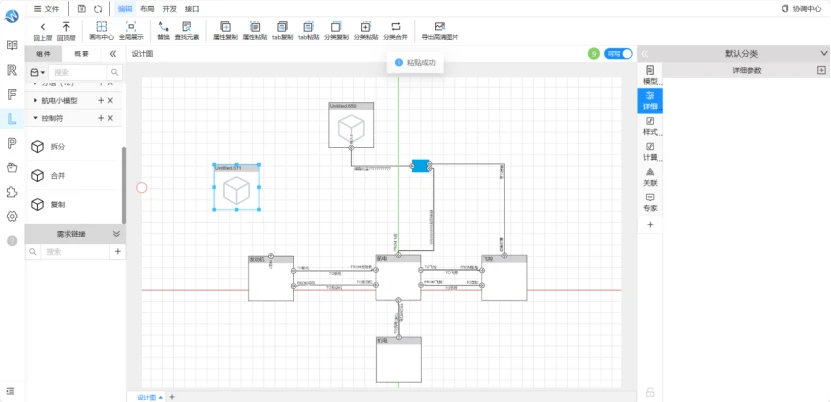Click the component search input field
This screenshot has height=402, width=831.
(77, 73)
